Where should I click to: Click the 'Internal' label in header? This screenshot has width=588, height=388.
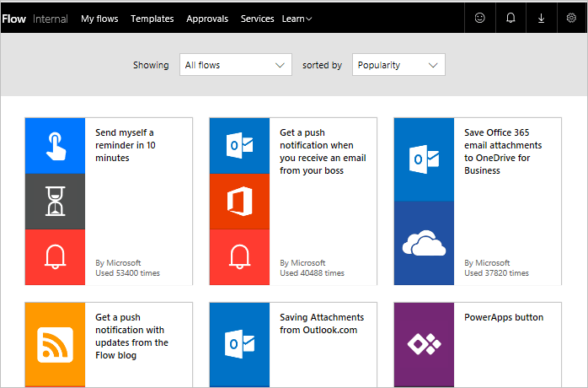51,19
